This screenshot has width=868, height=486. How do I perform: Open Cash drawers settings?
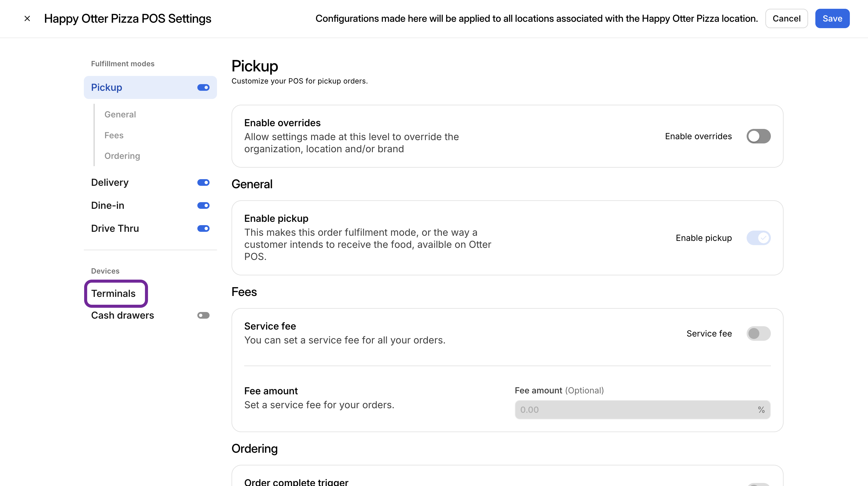(123, 315)
